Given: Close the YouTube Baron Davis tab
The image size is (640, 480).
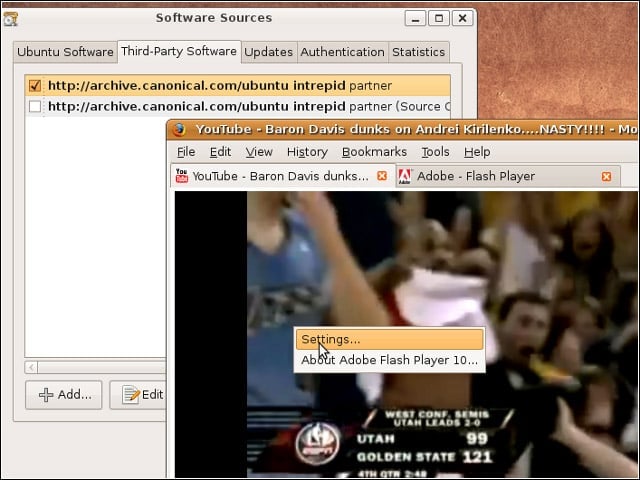Looking at the screenshot, I should pyautogui.click(x=382, y=176).
